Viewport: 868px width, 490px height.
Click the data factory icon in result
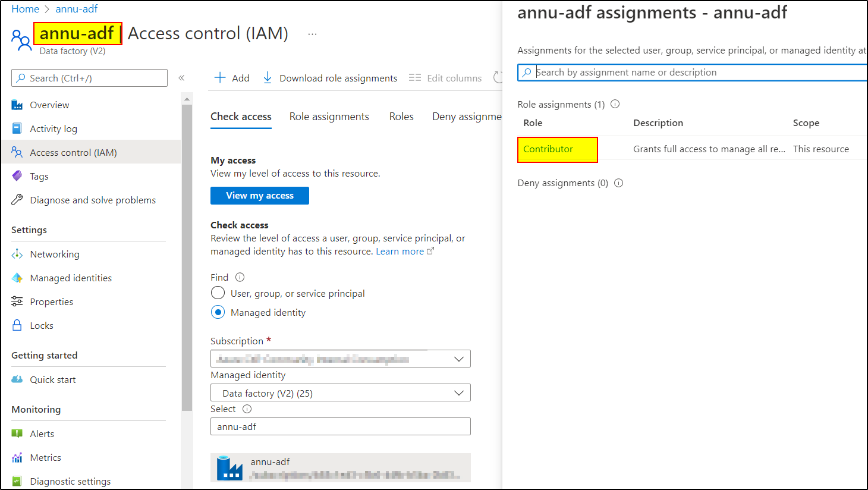229,468
